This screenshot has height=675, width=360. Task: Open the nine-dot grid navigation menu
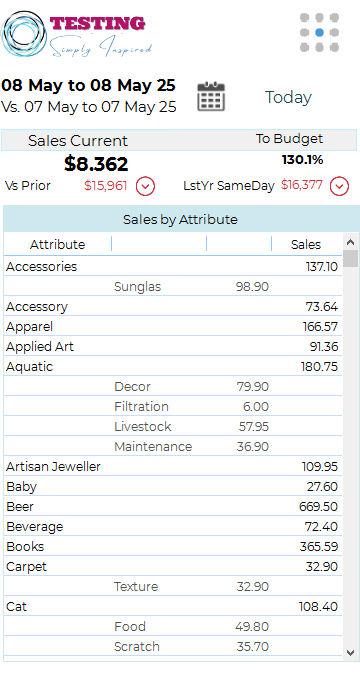(319, 32)
